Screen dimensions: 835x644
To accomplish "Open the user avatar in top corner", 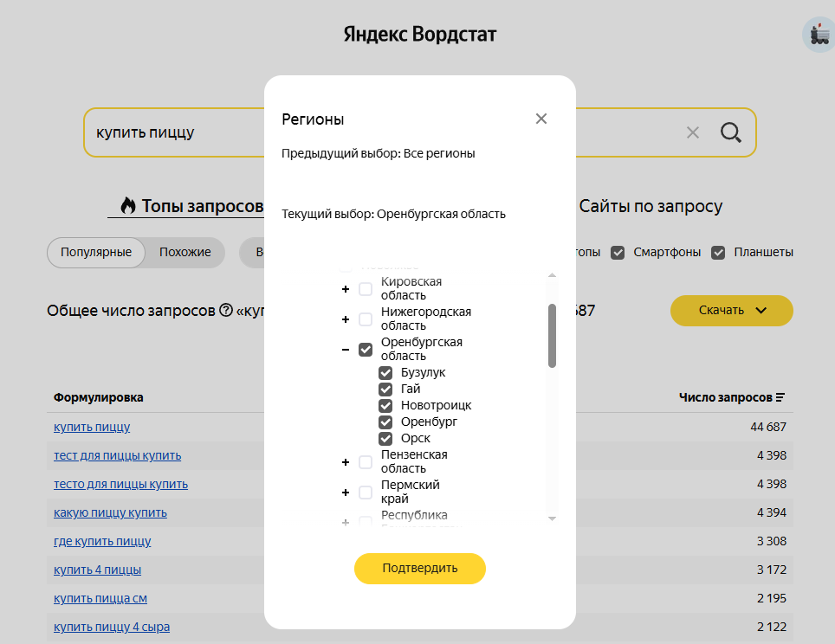I will [x=819, y=35].
